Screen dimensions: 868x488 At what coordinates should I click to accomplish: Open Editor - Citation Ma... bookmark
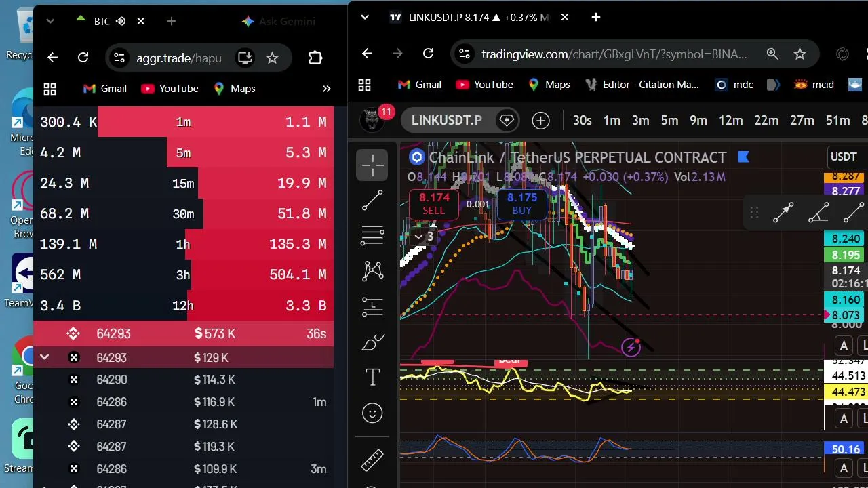point(641,85)
